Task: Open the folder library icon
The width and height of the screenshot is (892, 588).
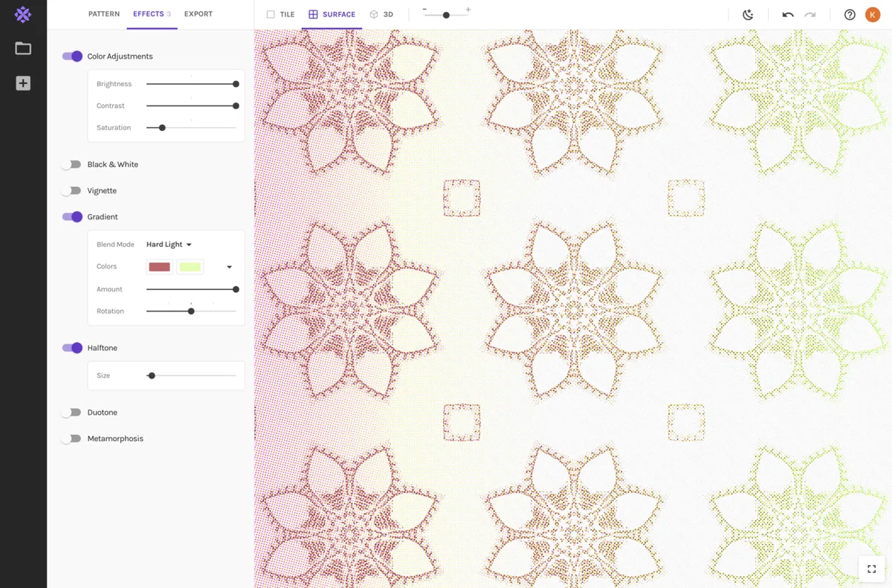Action: pyautogui.click(x=23, y=48)
